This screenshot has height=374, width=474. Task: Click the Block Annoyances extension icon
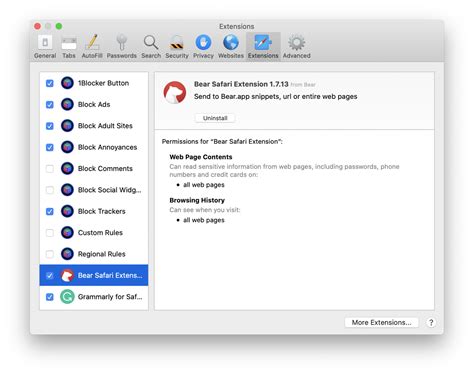67,147
